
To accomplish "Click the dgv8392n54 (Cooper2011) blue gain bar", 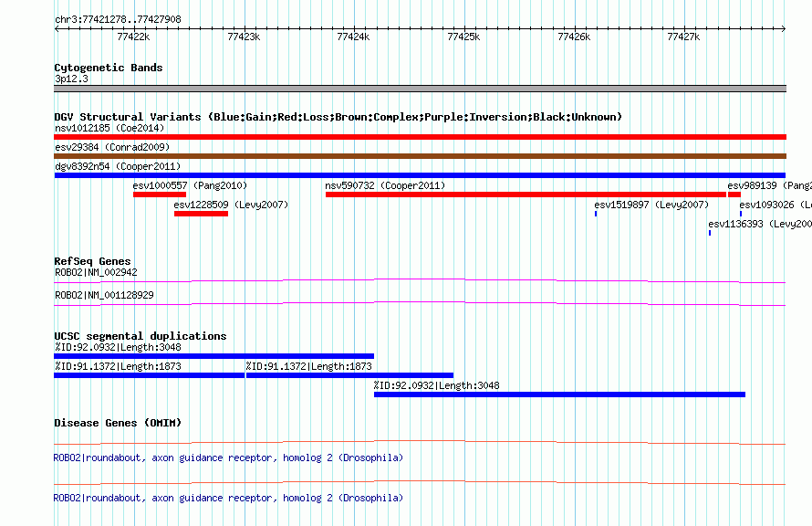I will pyautogui.click(x=420, y=175).
